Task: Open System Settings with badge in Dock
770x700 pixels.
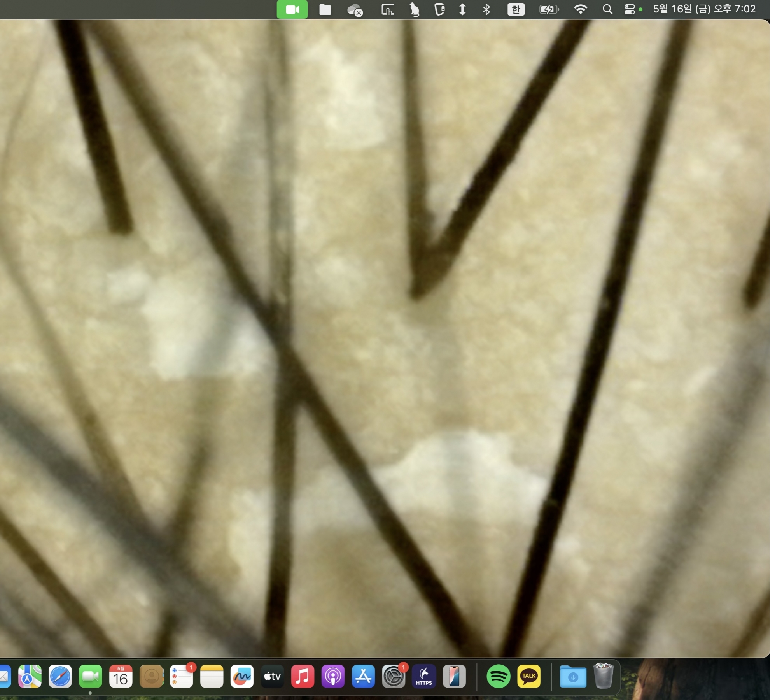Action: (394, 677)
